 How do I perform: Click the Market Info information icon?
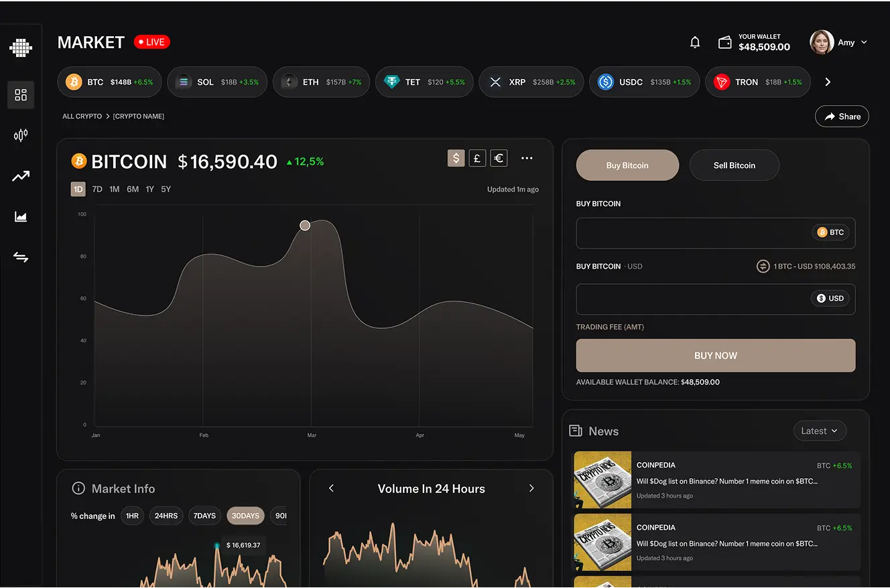click(78, 488)
